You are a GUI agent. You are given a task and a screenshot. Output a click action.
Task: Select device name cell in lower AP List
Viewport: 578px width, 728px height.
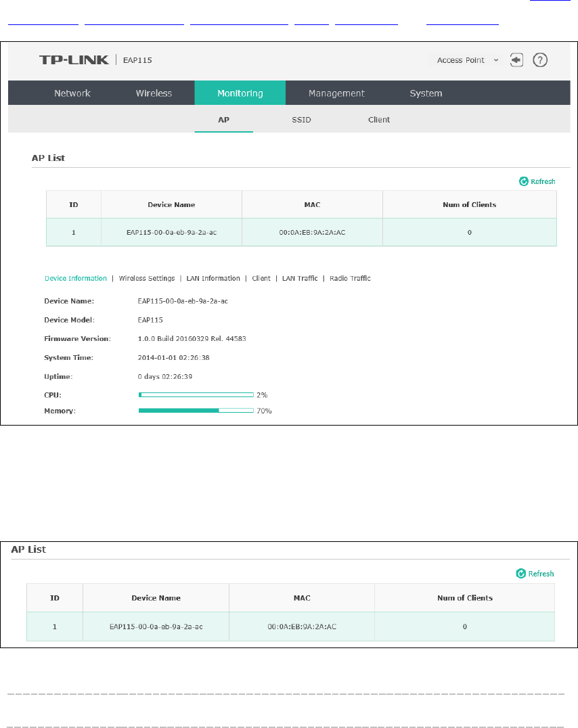[x=156, y=627]
